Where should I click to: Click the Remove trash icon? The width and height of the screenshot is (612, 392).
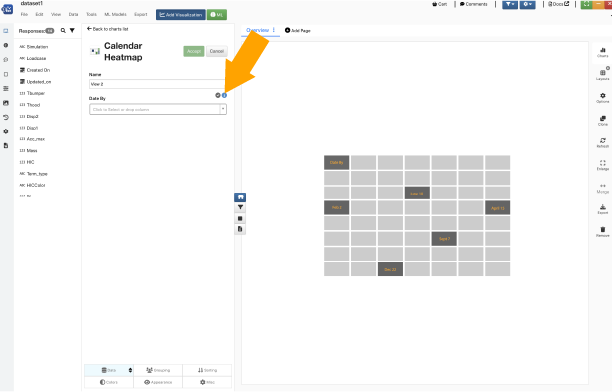(x=603, y=230)
